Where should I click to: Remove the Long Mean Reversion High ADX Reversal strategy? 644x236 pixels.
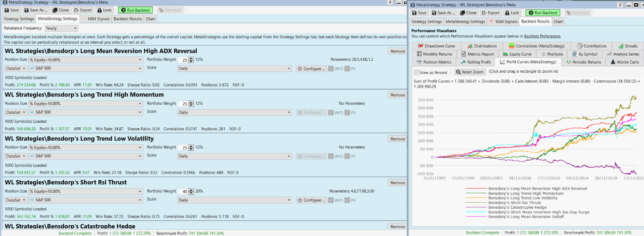point(397,51)
